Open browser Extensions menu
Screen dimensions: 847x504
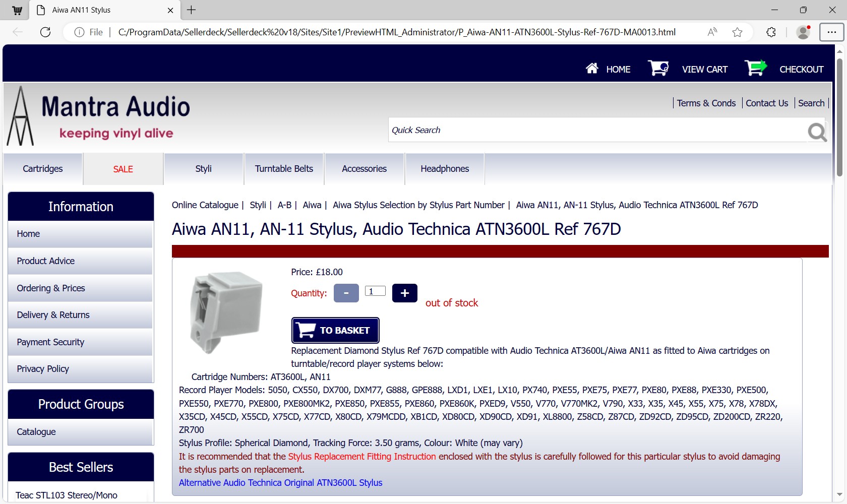tap(771, 32)
